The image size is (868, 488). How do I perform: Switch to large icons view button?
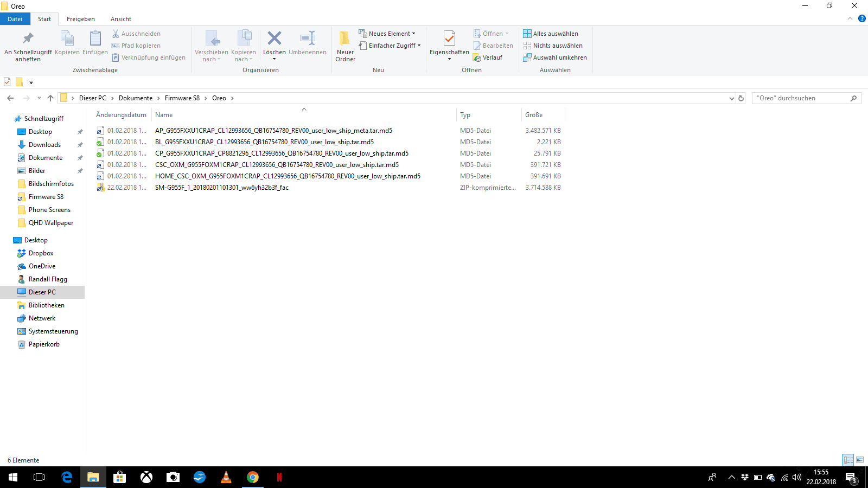tap(860, 460)
